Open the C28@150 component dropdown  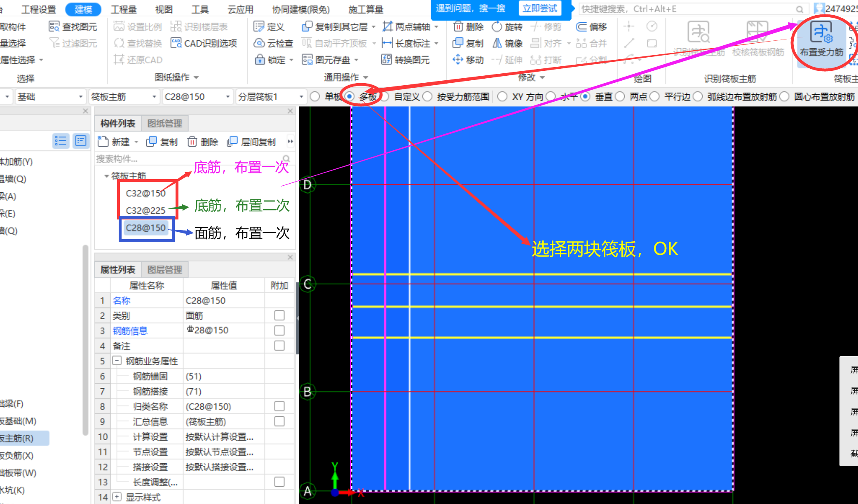[x=197, y=97]
